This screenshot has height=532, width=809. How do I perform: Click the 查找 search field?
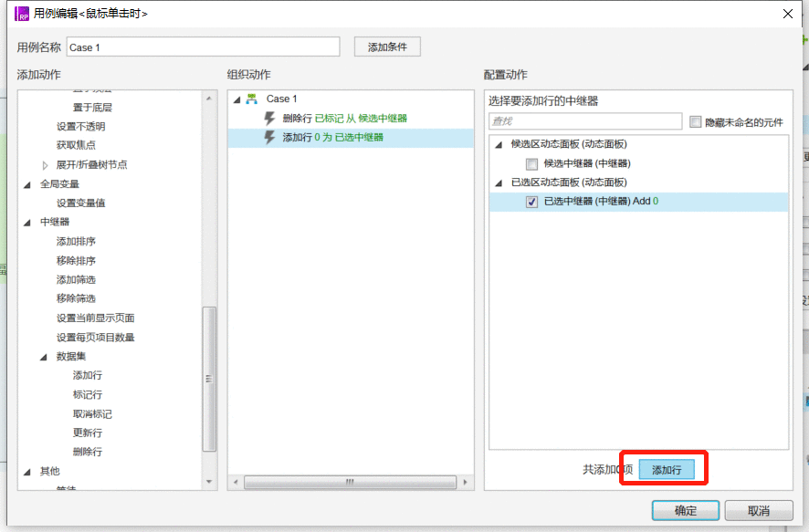585,121
